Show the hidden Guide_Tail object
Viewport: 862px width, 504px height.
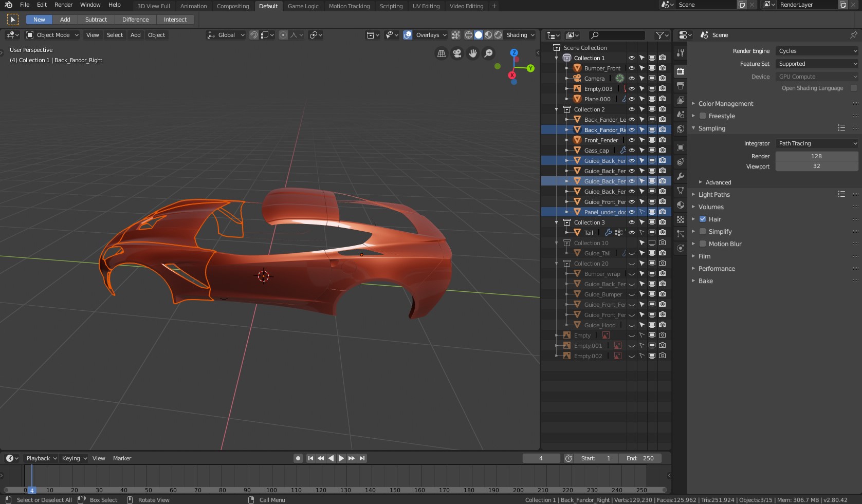632,253
